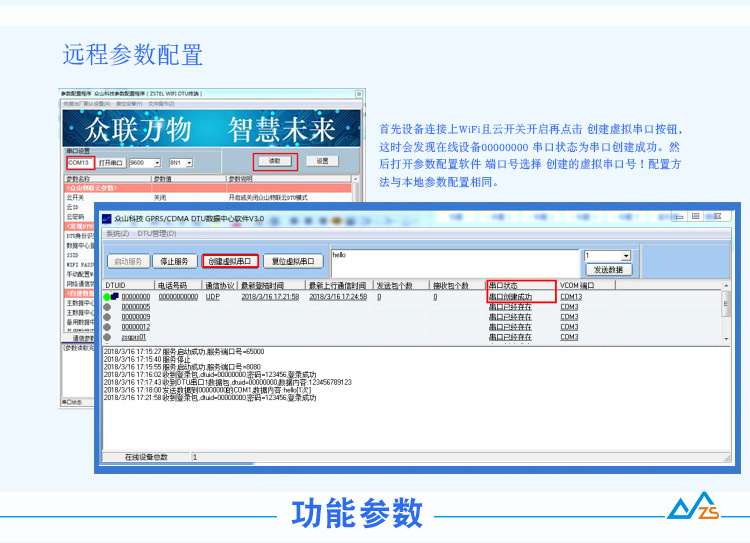The width and height of the screenshot is (750, 543).
Task: Close the parameter configuration window
Action: coord(359,94)
